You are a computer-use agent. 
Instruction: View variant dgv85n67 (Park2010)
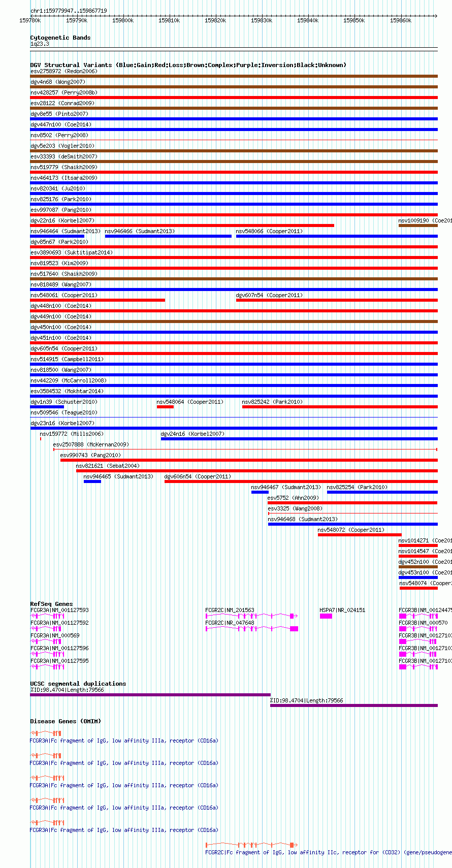(59, 242)
